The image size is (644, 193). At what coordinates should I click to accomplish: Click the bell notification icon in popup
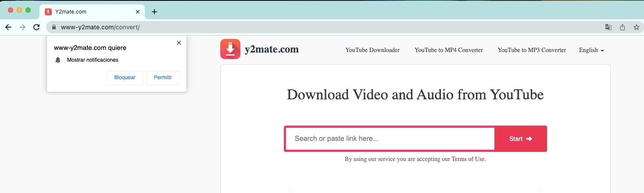(x=57, y=60)
